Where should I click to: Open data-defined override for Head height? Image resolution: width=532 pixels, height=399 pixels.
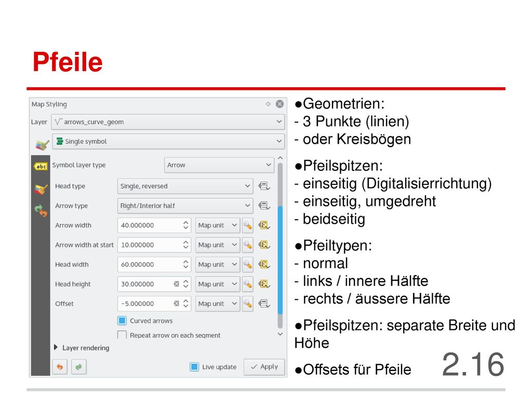263,284
